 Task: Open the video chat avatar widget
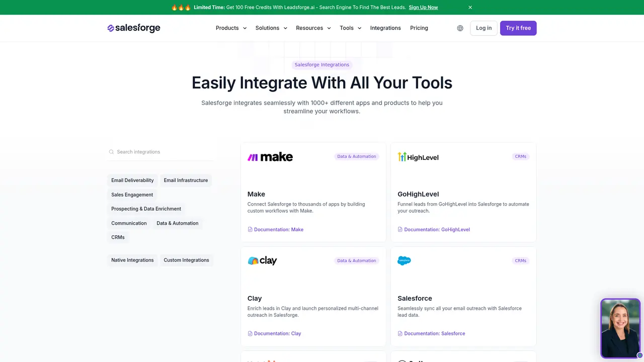620,328
